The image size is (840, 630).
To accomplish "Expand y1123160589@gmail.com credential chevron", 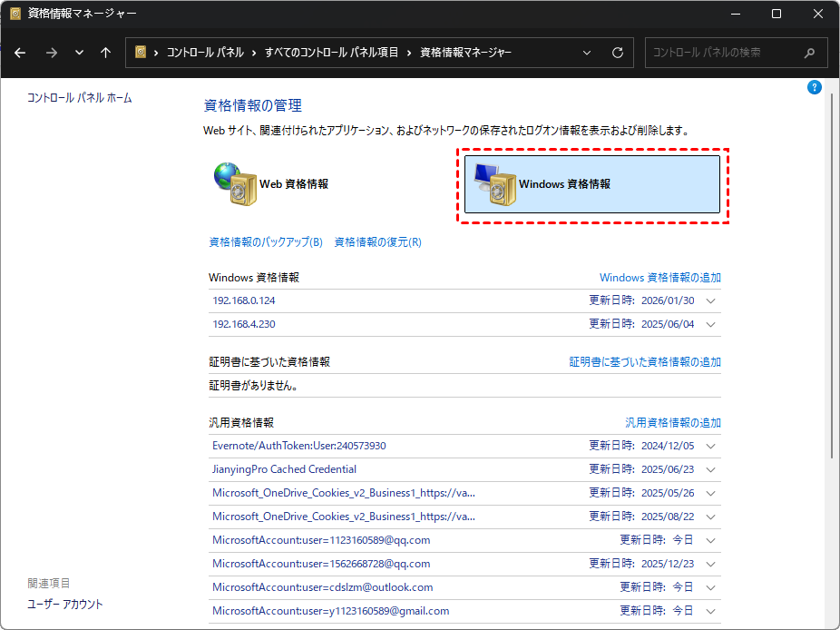I will [710, 611].
